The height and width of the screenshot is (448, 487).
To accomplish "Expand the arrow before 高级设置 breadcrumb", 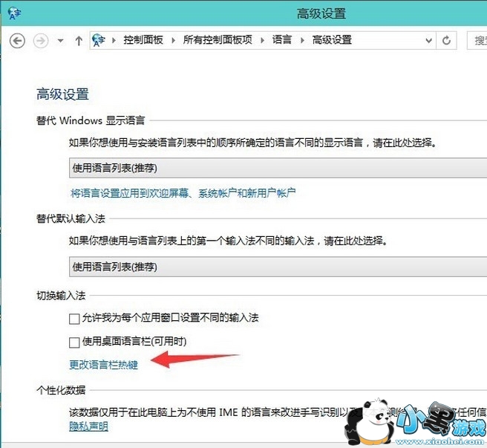I will (x=302, y=40).
